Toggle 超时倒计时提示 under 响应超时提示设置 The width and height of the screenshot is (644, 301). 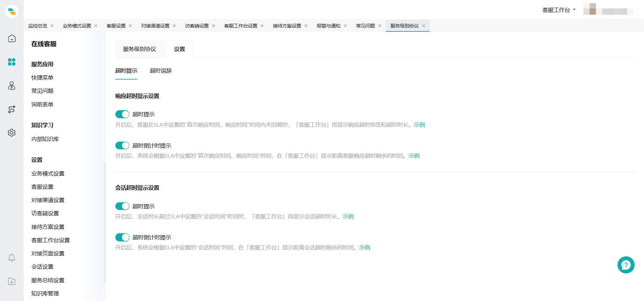122,145
